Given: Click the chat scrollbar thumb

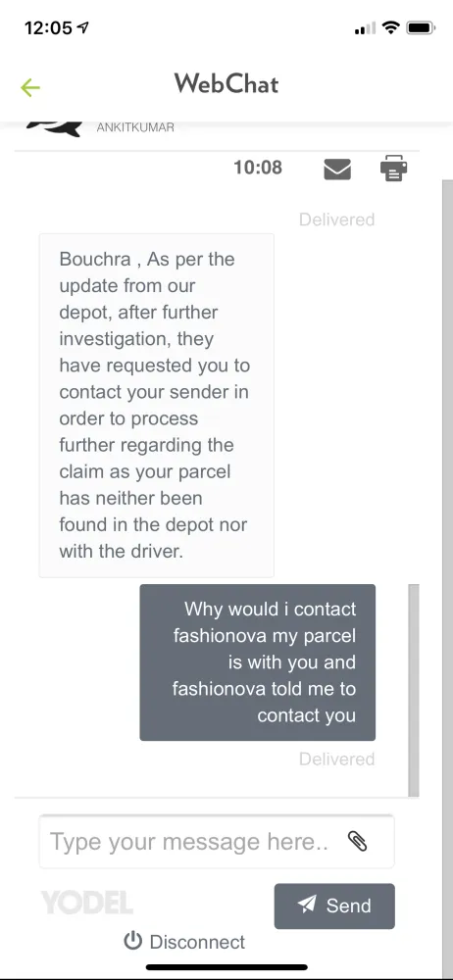Looking at the screenshot, I should tap(414, 689).
